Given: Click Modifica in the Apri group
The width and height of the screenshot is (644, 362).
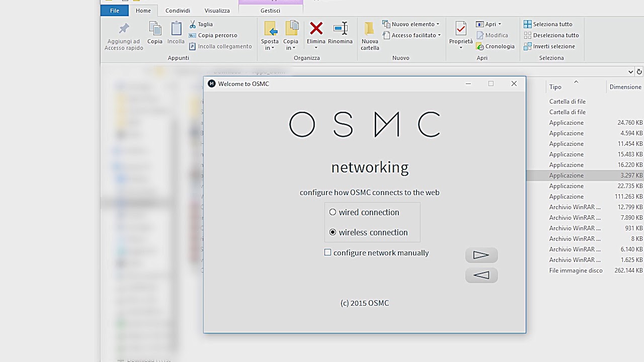Looking at the screenshot, I should point(492,35).
